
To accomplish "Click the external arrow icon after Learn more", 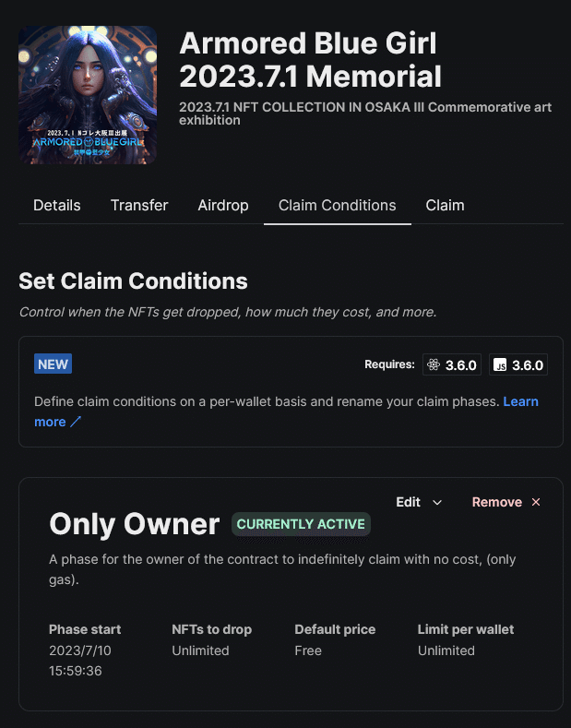I will 76,423.
